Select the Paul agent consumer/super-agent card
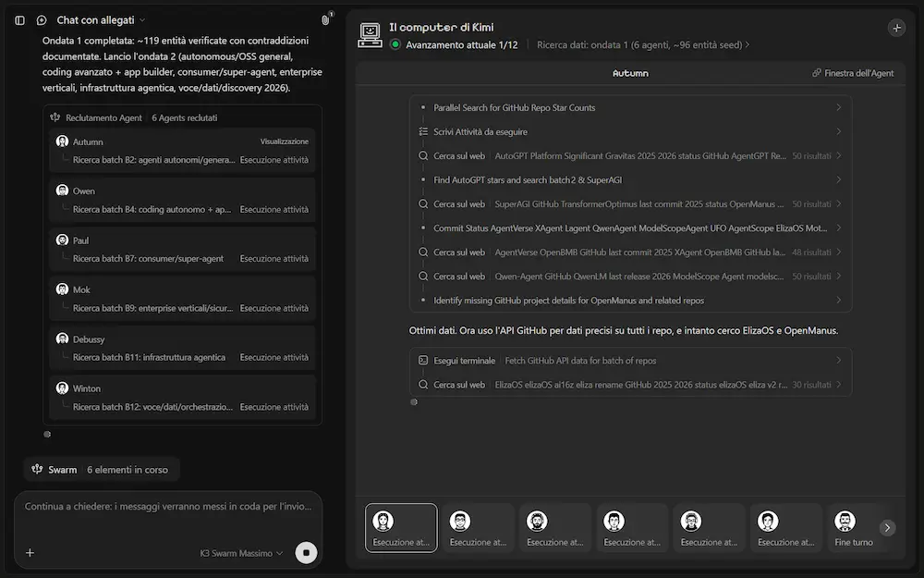Viewport: 924px width, 578px height. (x=182, y=250)
